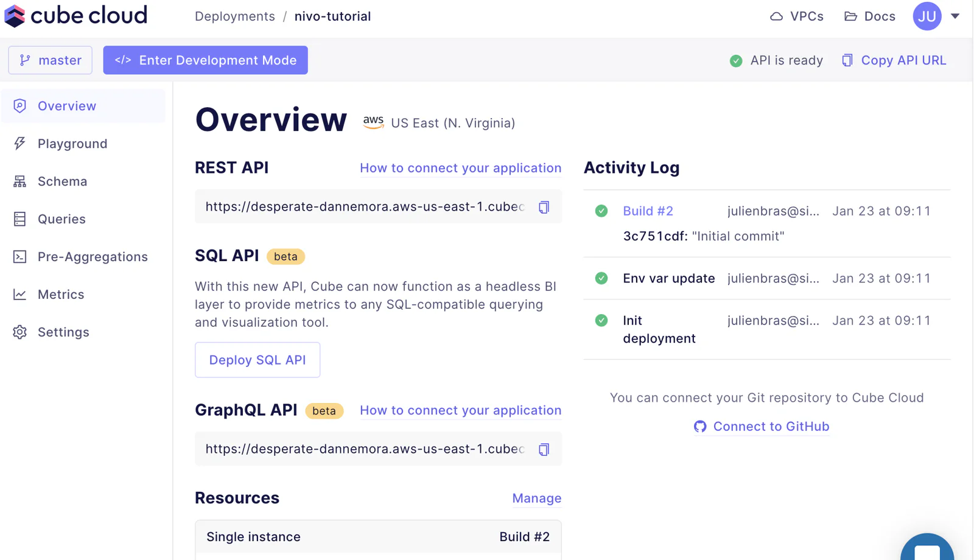
Task: Open GraphQL API How to connect link
Action: click(460, 410)
